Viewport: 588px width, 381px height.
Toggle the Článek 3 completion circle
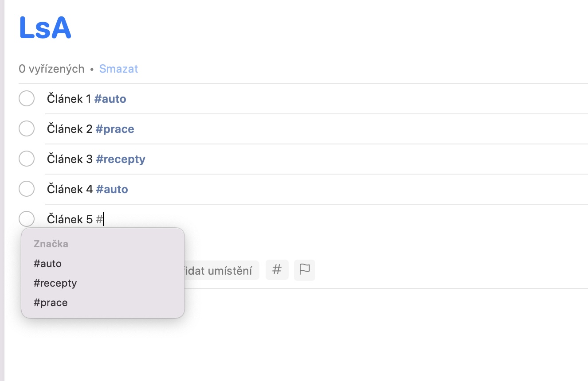[27, 159]
